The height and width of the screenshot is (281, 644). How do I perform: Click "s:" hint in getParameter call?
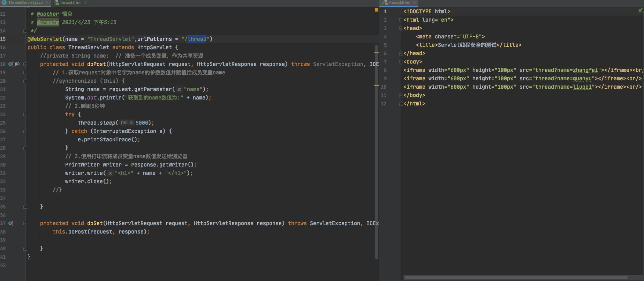pyautogui.click(x=179, y=89)
